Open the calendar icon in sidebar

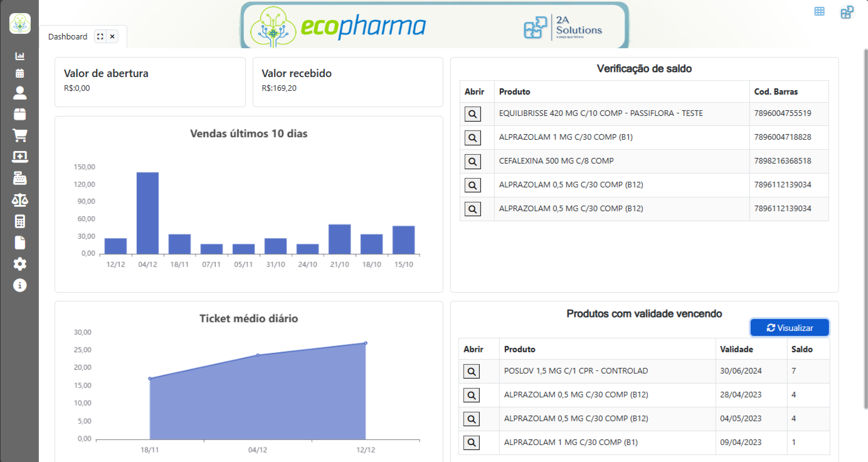tap(20, 73)
